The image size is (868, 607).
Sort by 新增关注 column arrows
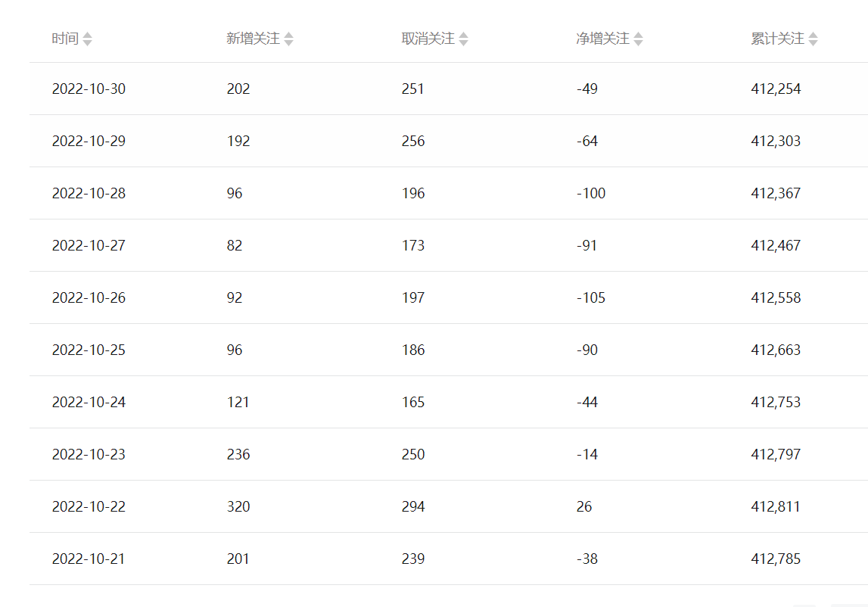(289, 39)
